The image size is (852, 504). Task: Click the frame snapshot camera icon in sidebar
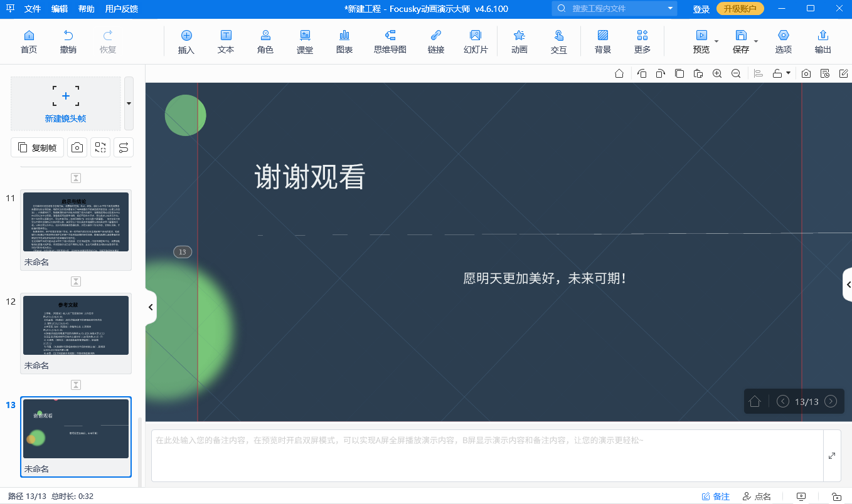coord(77,147)
